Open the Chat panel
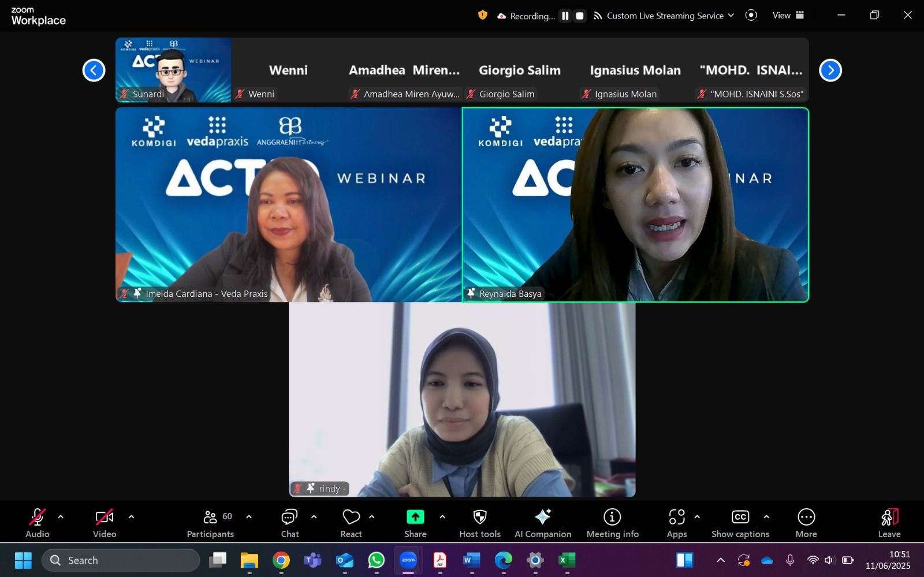 290,523
